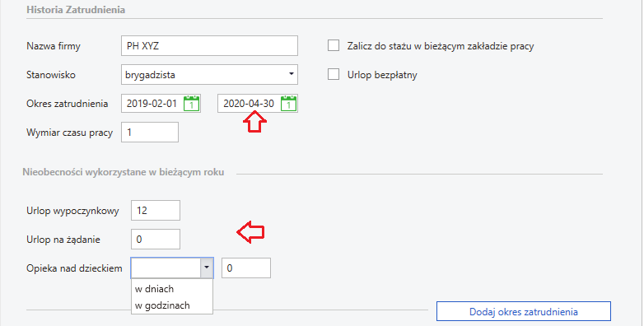Expand the Stanowisko dropdown arrow
644x326 pixels.
click(292, 74)
